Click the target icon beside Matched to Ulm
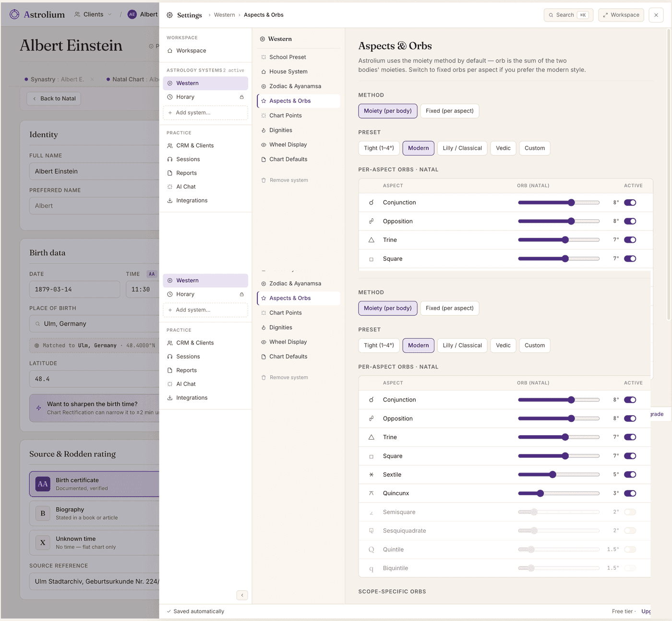This screenshot has width=672, height=621. point(36,346)
